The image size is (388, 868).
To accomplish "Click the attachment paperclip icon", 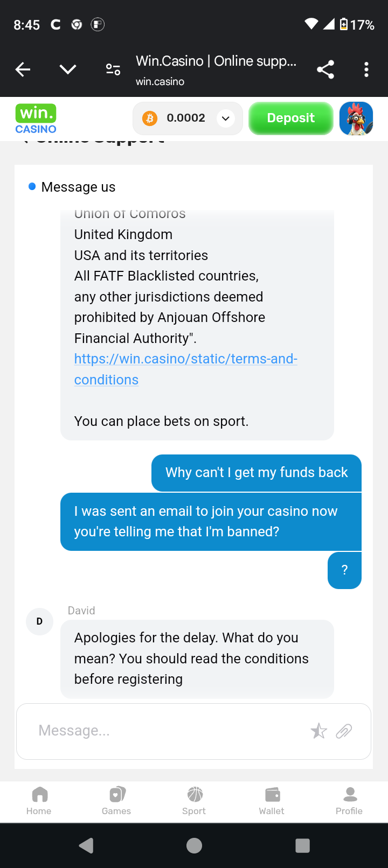I will coord(344,731).
